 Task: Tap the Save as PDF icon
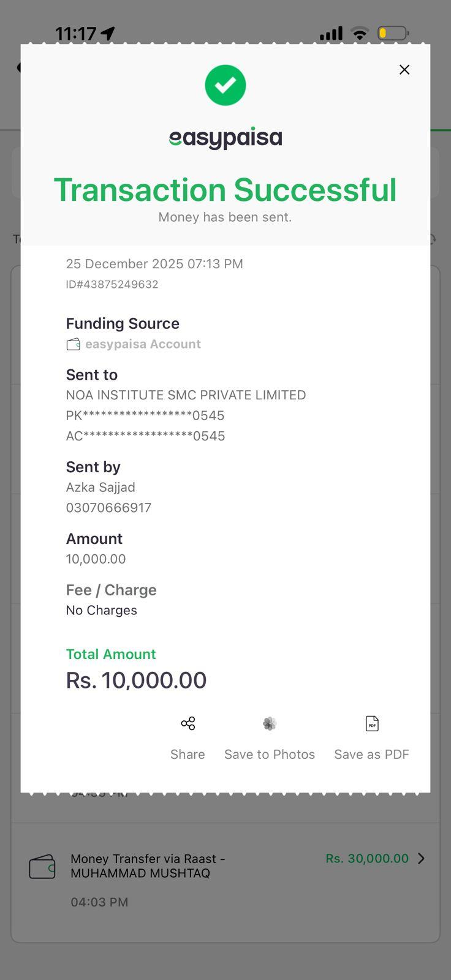point(372,724)
